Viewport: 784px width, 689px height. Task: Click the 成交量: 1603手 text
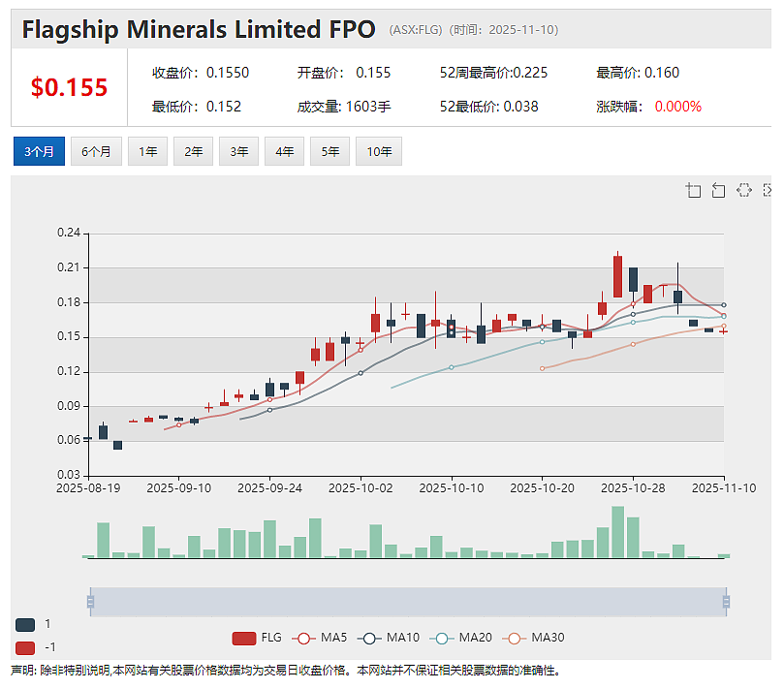[344, 107]
